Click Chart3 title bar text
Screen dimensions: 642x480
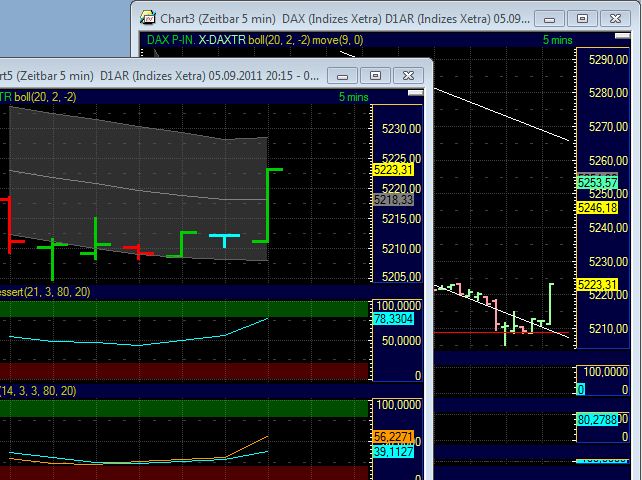point(345,19)
